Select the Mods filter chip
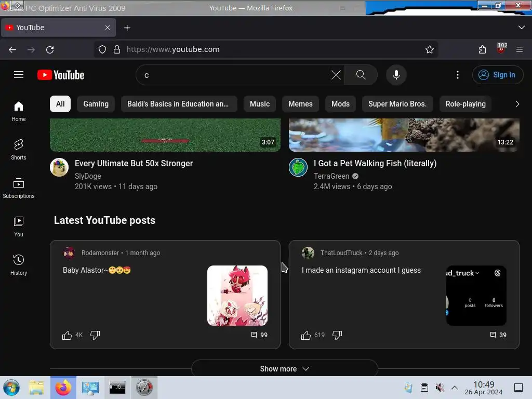The image size is (532, 399). click(x=340, y=104)
